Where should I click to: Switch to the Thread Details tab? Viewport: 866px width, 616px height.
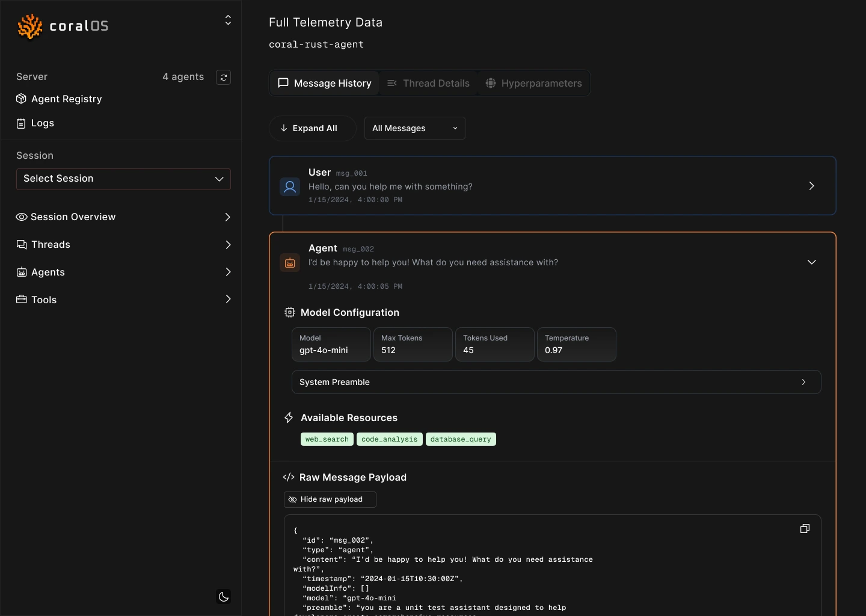click(x=428, y=83)
